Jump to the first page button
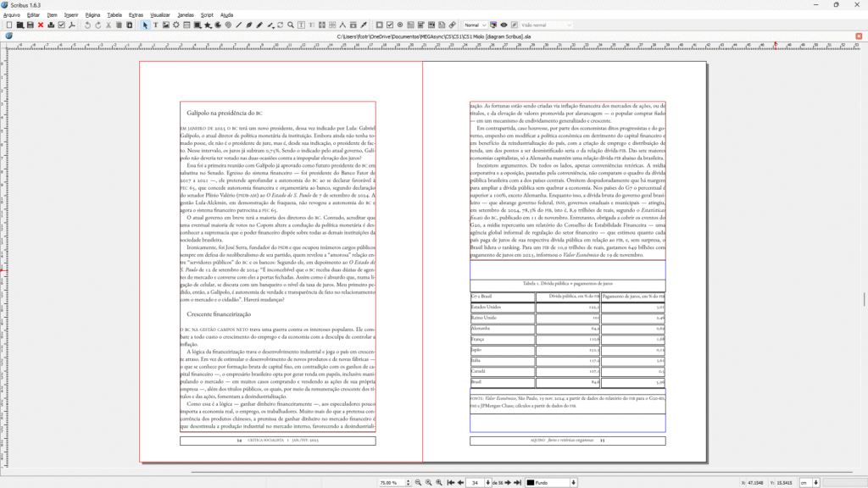Viewport: 868px width, 488px height. (449, 482)
